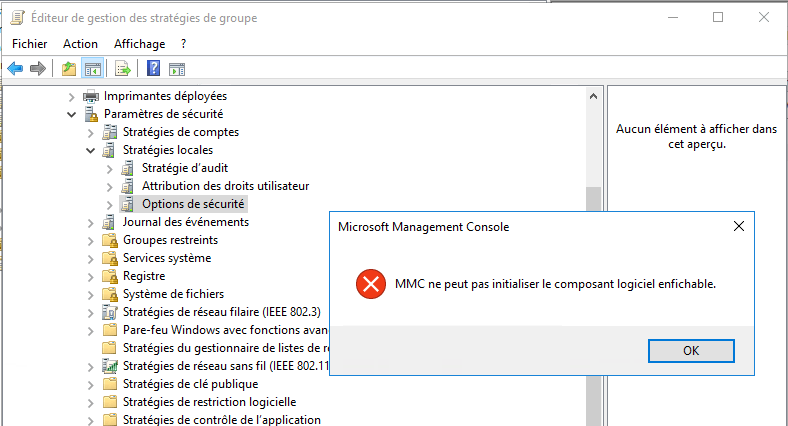This screenshot has height=426, width=788.
Task: Click the tree scrollbar up arrow
Action: pos(594,96)
